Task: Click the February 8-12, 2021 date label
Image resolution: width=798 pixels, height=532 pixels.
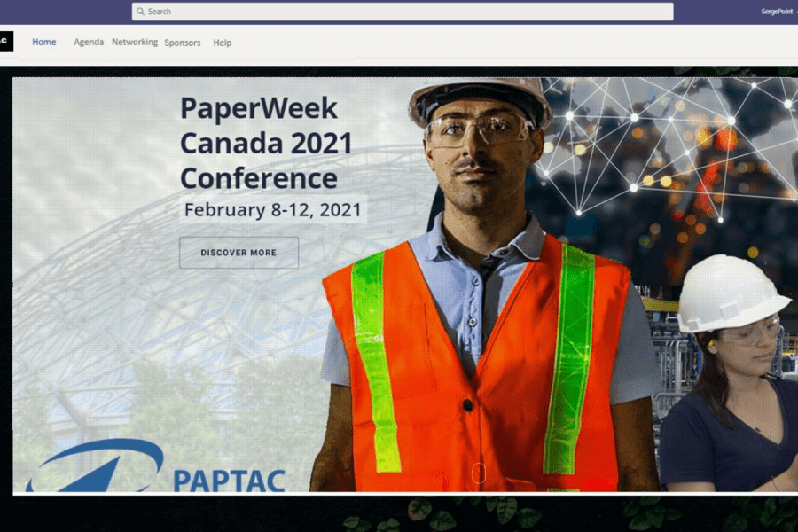Action: pyautogui.click(x=273, y=210)
